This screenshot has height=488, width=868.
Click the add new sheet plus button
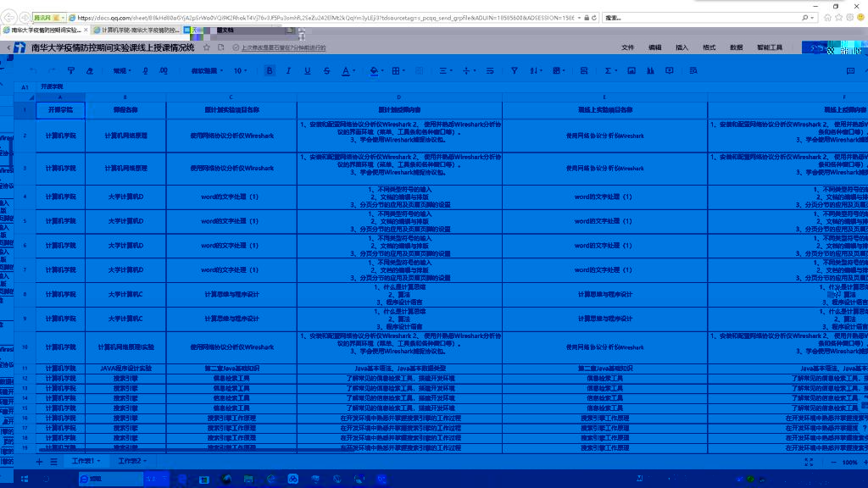coord(39,461)
